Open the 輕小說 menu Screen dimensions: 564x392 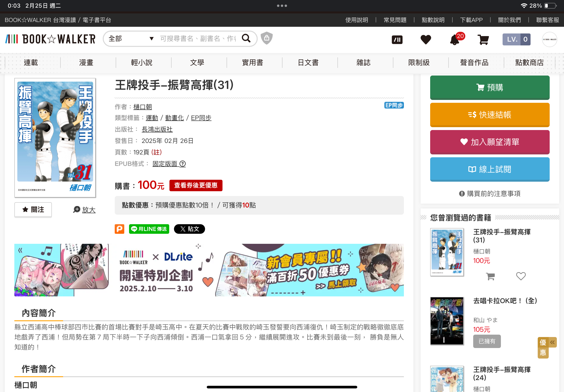141,63
